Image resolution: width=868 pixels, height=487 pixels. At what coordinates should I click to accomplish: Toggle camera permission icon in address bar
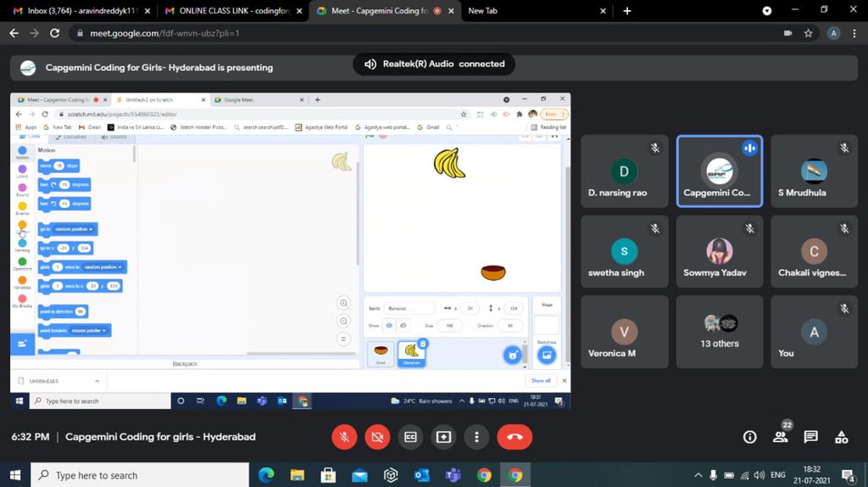coord(787,33)
